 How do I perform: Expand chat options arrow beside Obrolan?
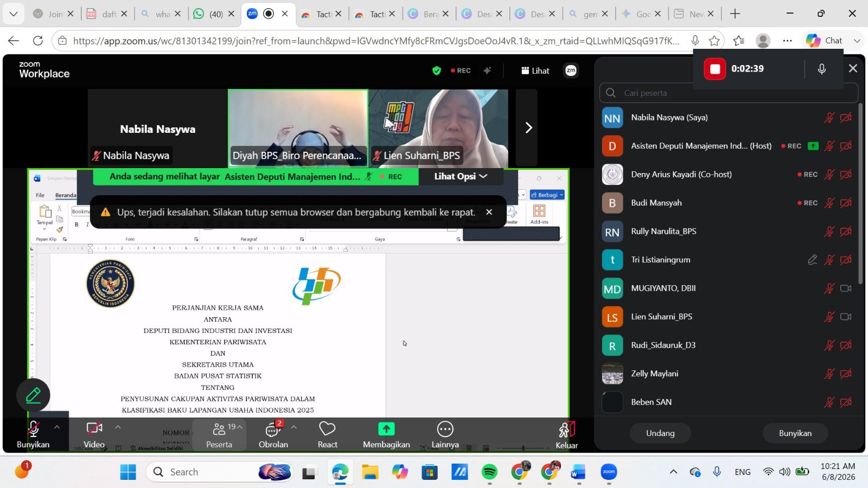[293, 427]
